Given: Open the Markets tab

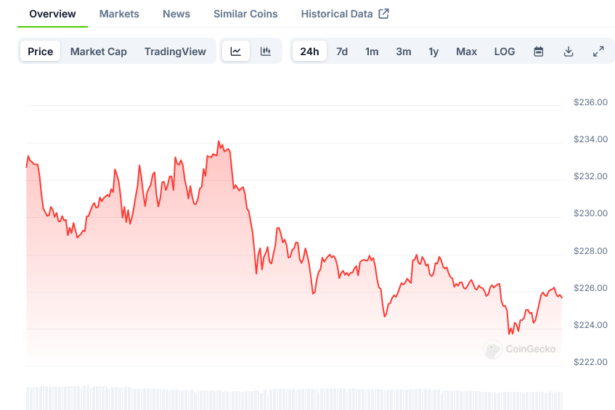Looking at the screenshot, I should click(119, 14).
